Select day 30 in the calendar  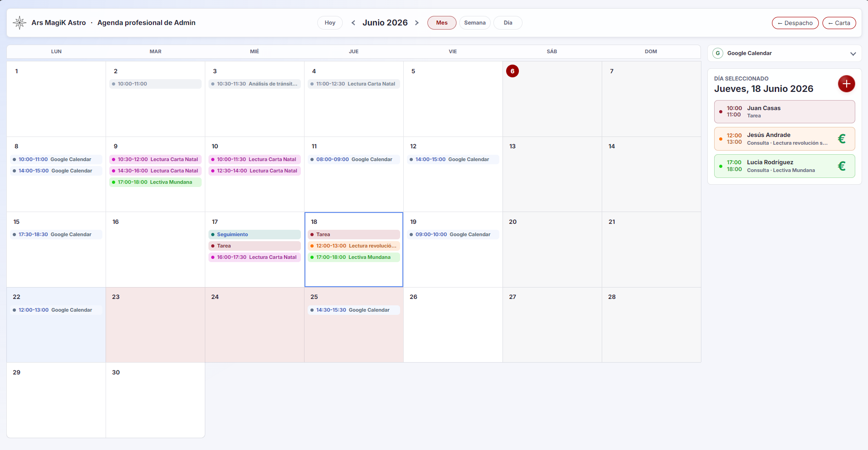click(x=155, y=400)
